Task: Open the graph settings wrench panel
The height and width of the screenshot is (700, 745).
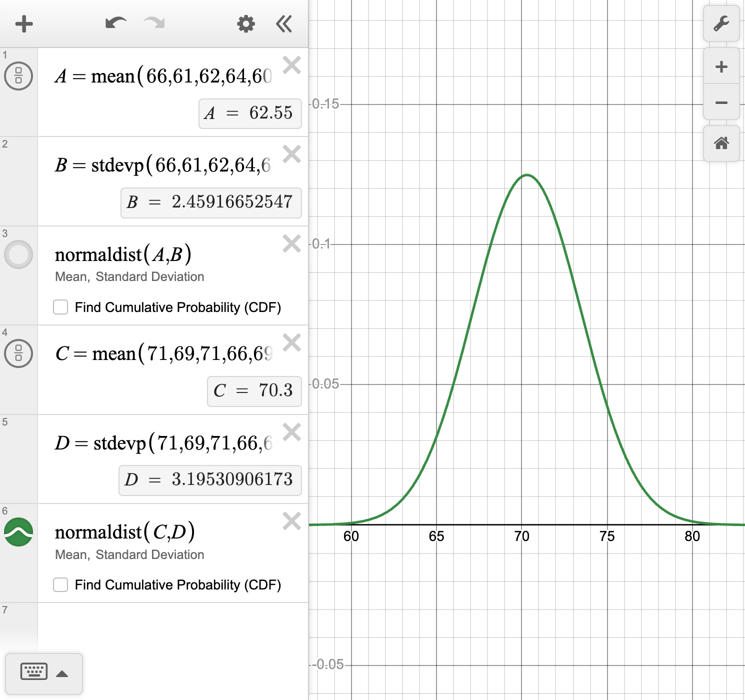Action: (721, 24)
